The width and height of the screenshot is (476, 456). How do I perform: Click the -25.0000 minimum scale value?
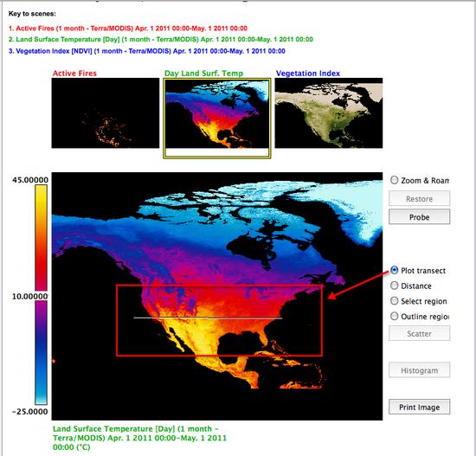(x=30, y=411)
